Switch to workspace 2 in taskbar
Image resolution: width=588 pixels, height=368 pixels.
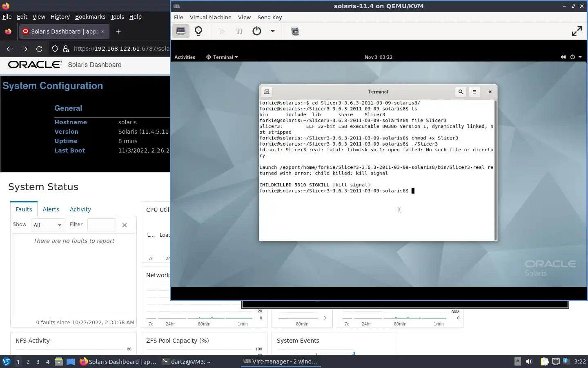pos(28,361)
